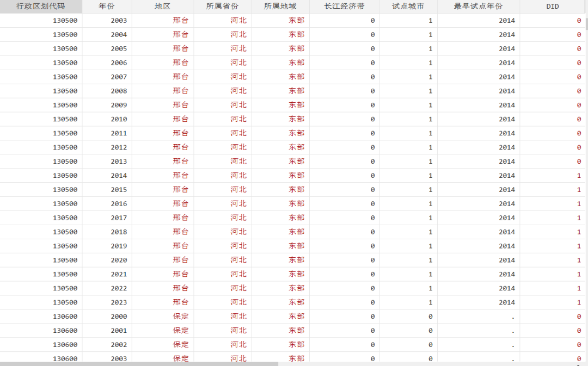The height and width of the screenshot is (366, 588).
Task: Select the 所属地域 column header
Action: [280, 7]
